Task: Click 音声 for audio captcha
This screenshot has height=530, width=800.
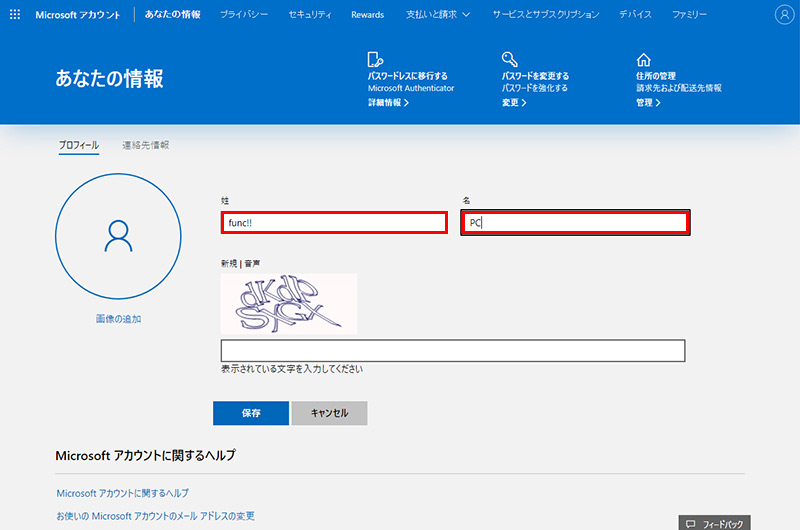Action: coord(252,263)
